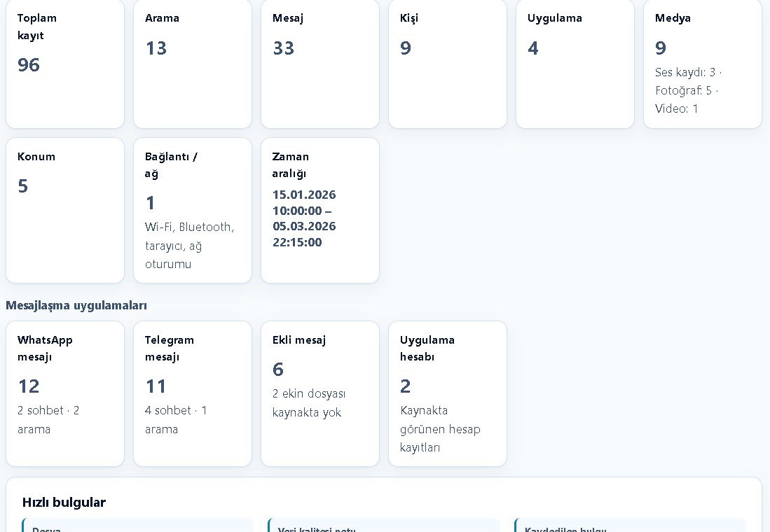
Task: Open the Uygulama card showing 4
Action: (x=575, y=63)
